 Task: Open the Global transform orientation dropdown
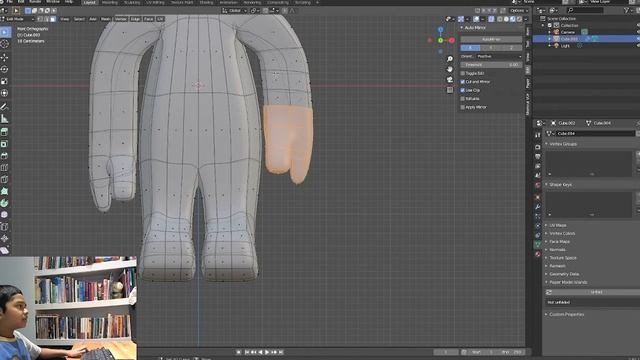(x=235, y=11)
